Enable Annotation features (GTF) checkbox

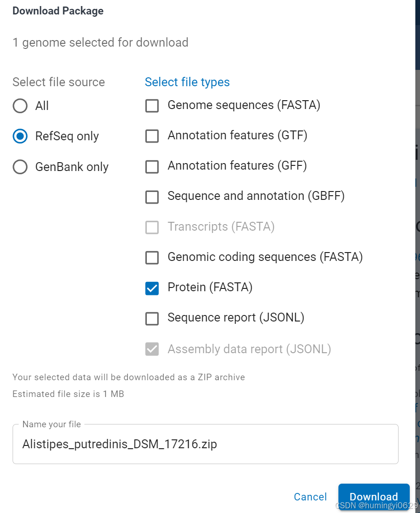click(152, 136)
